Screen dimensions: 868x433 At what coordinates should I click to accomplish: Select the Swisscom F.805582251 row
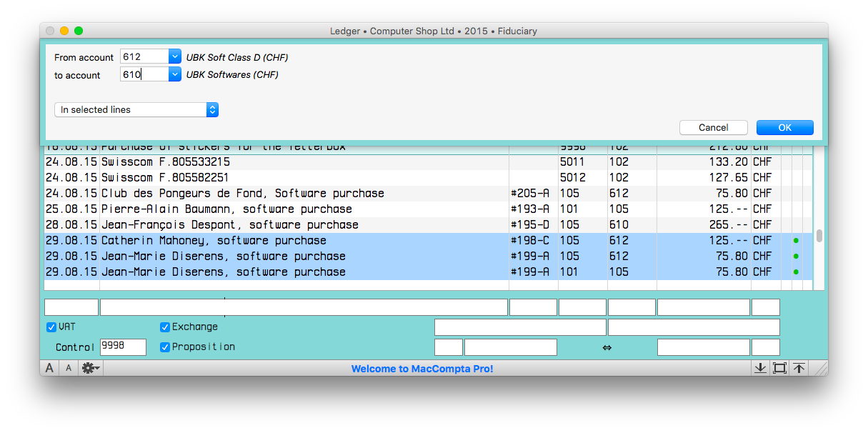pos(428,178)
